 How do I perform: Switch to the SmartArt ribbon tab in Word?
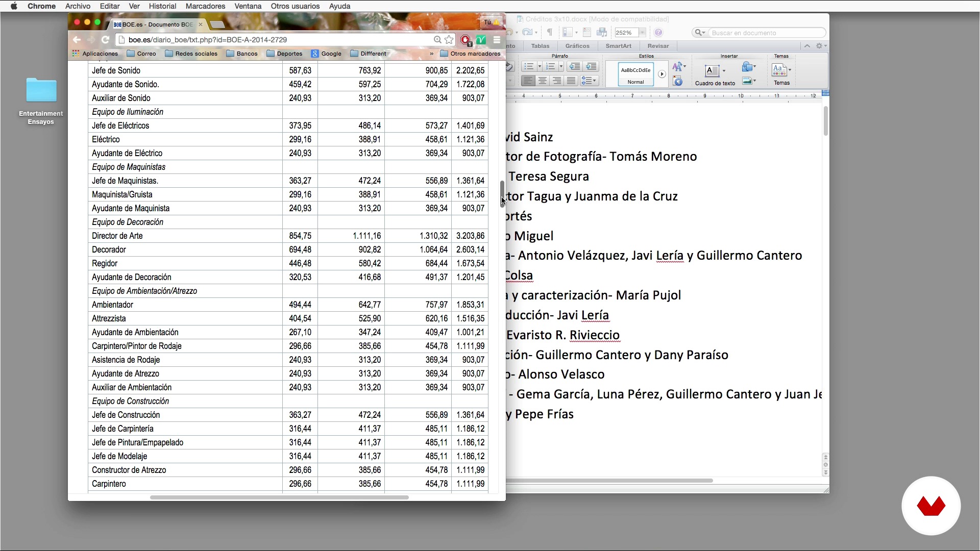[619, 46]
